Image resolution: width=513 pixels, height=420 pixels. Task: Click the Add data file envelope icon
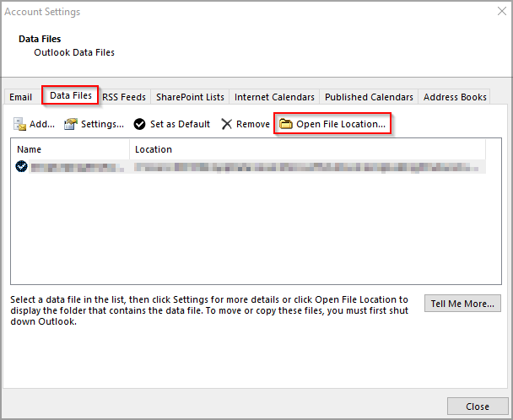pos(19,124)
